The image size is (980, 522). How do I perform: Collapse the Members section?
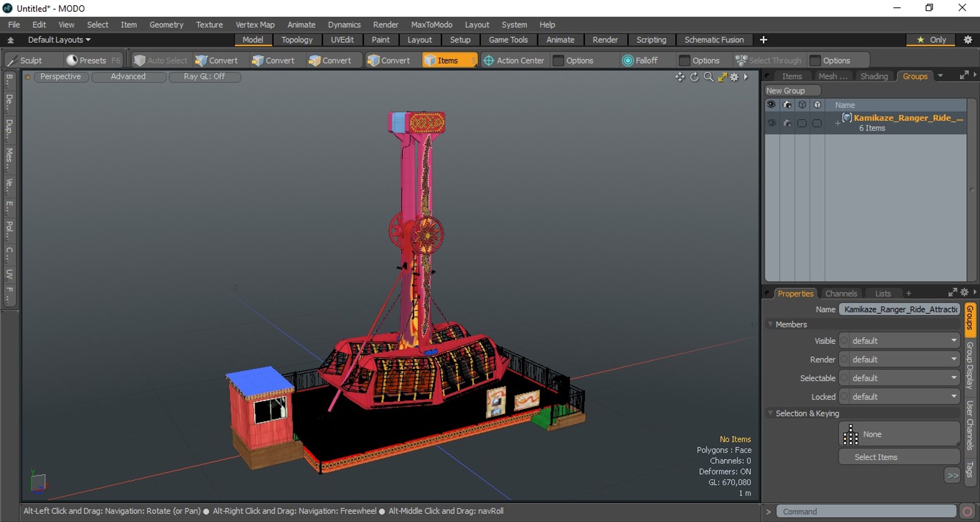tap(770, 324)
